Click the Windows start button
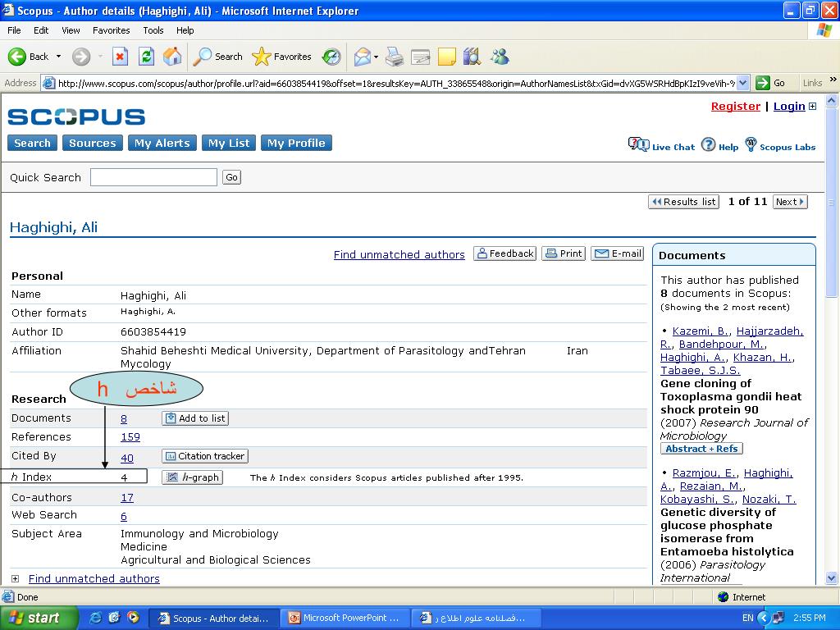The width and height of the screenshot is (840, 630). click(39, 618)
